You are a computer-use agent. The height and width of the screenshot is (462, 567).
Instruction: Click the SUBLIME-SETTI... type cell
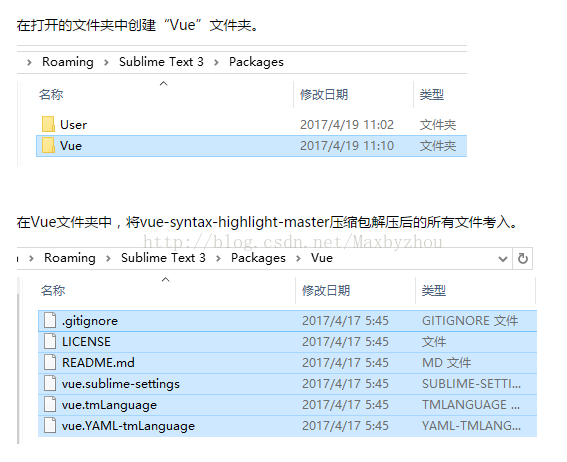click(471, 384)
